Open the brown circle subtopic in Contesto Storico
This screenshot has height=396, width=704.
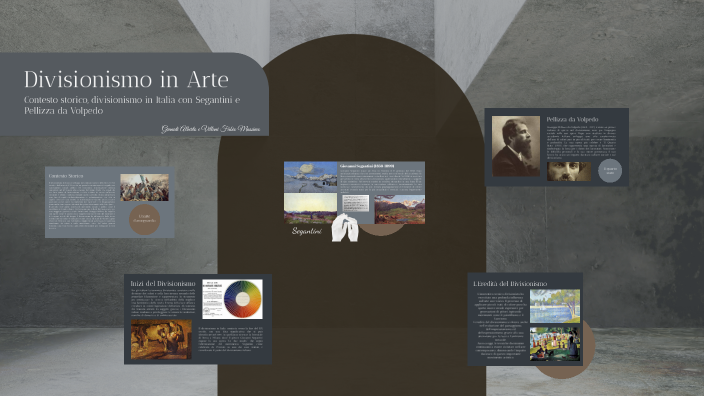145,219
